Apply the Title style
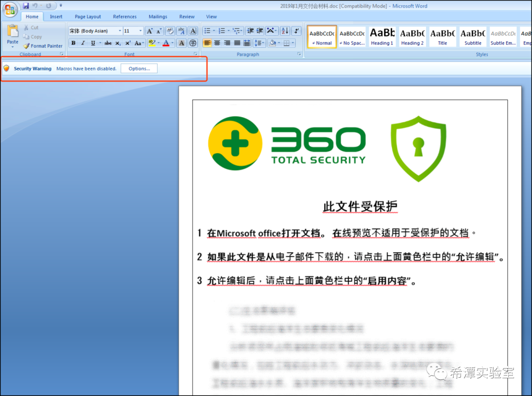The width and height of the screenshot is (532, 396). [x=442, y=36]
